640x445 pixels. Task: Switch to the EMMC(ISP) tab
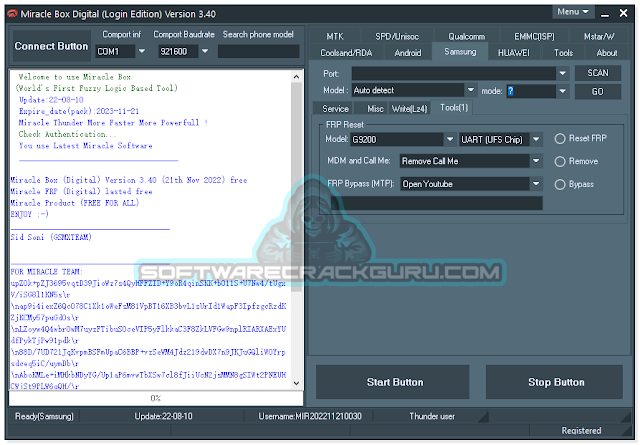point(534,36)
